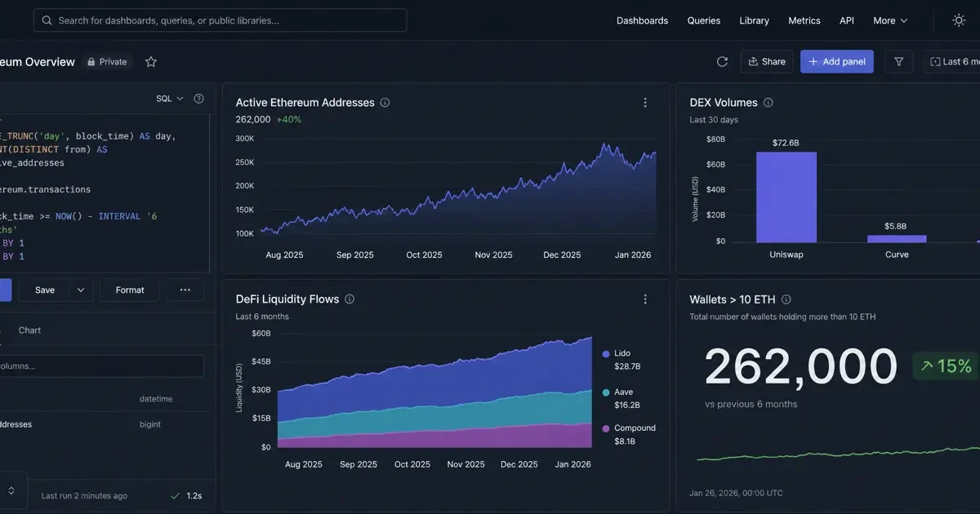Refresh the dashboard data
This screenshot has height=514, width=980.
pos(722,61)
